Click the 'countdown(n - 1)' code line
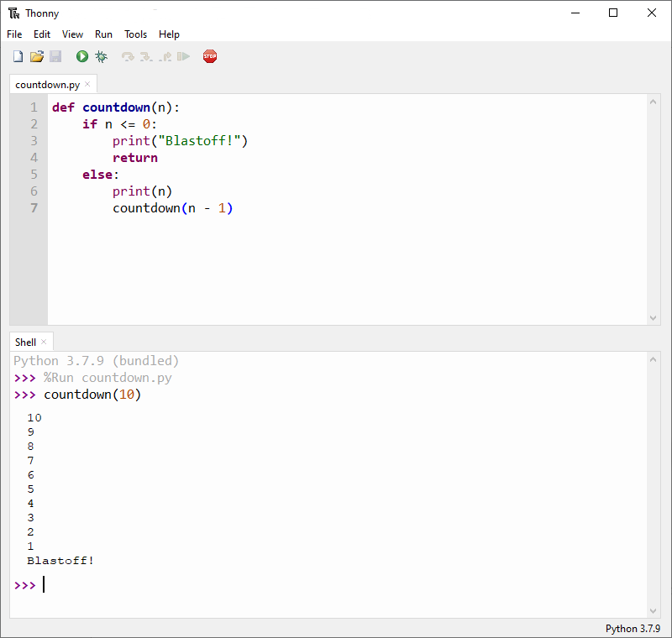This screenshot has width=672, height=638. pyautogui.click(x=173, y=208)
